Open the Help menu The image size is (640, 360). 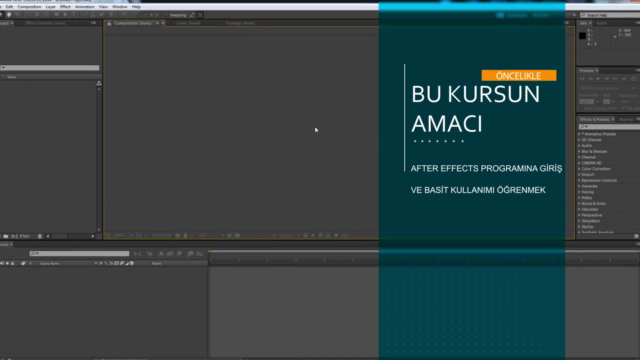(x=136, y=7)
